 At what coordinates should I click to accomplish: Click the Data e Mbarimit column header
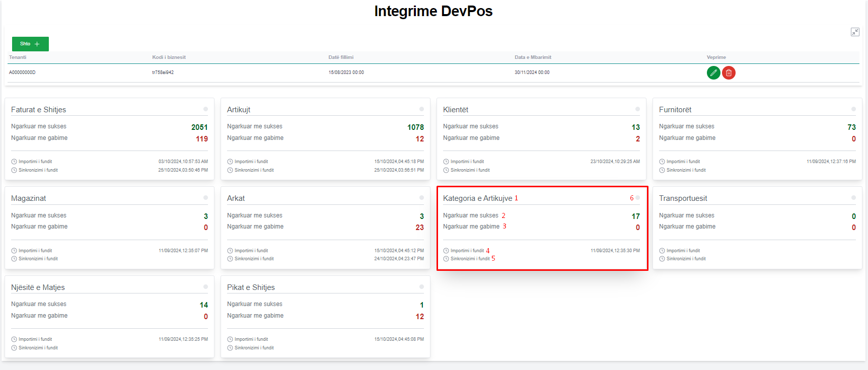[x=533, y=57]
